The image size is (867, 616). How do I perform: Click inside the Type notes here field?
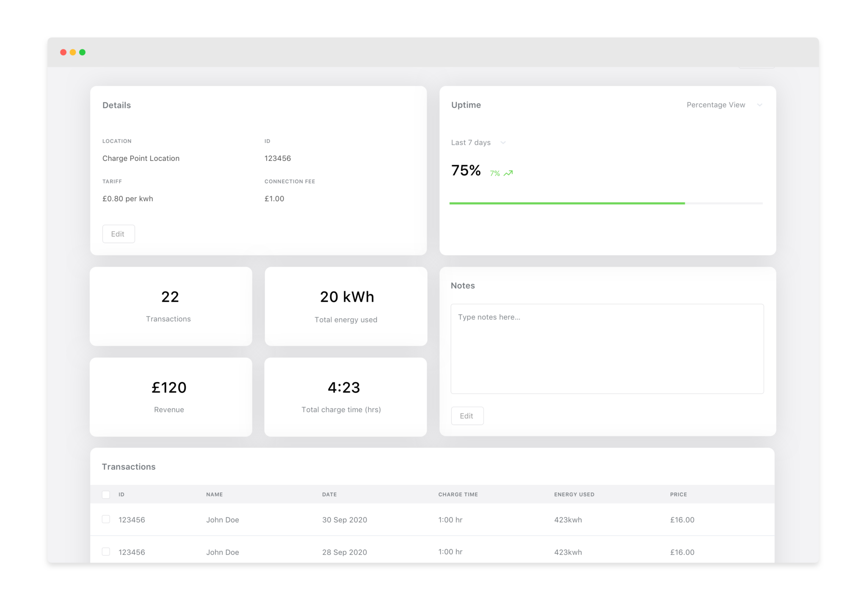coord(607,349)
